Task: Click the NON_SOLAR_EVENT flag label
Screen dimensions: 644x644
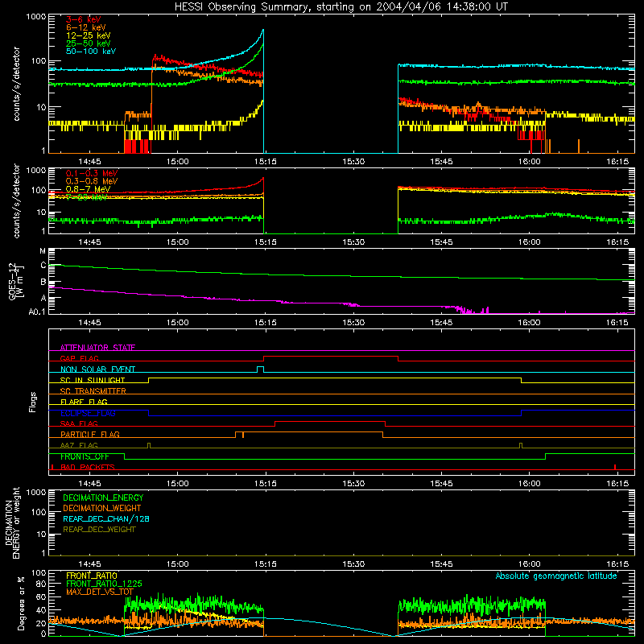Action: tap(97, 369)
